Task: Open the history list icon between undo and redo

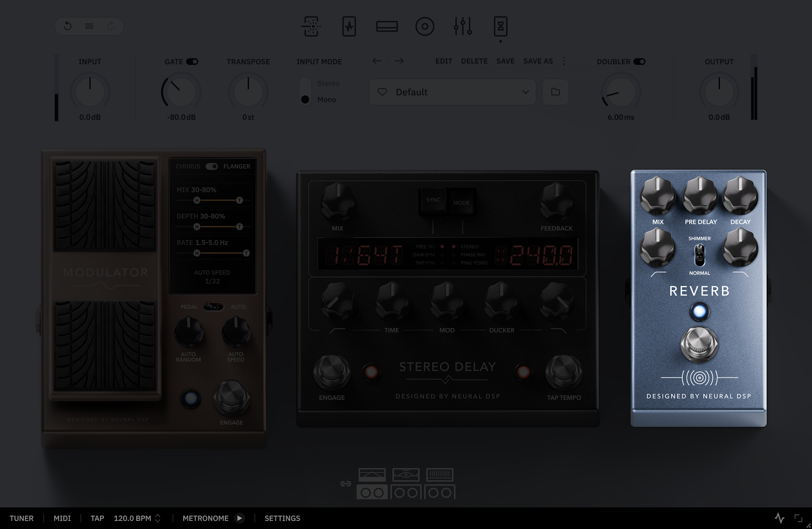Action: 89,26
